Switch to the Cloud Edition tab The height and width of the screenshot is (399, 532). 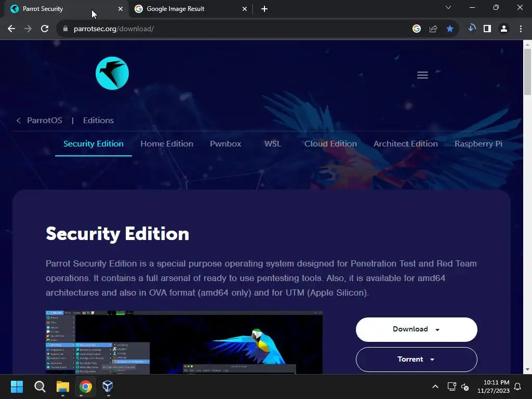(330, 144)
